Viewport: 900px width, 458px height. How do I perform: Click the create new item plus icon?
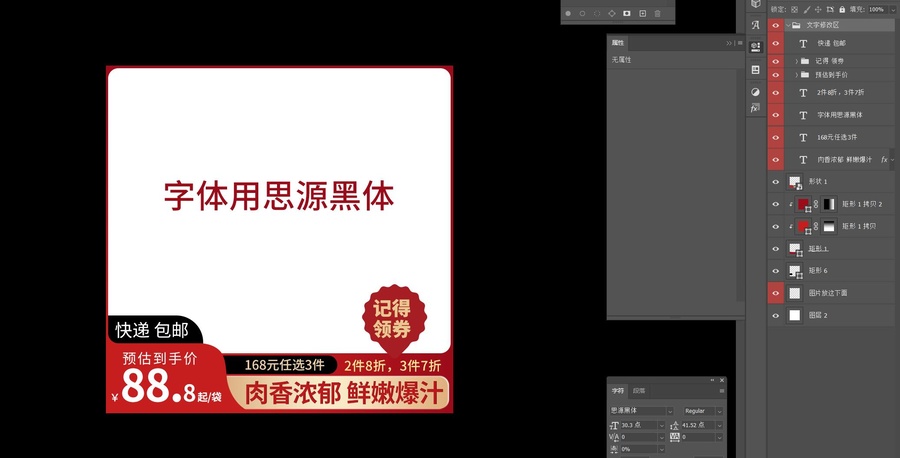click(x=642, y=13)
